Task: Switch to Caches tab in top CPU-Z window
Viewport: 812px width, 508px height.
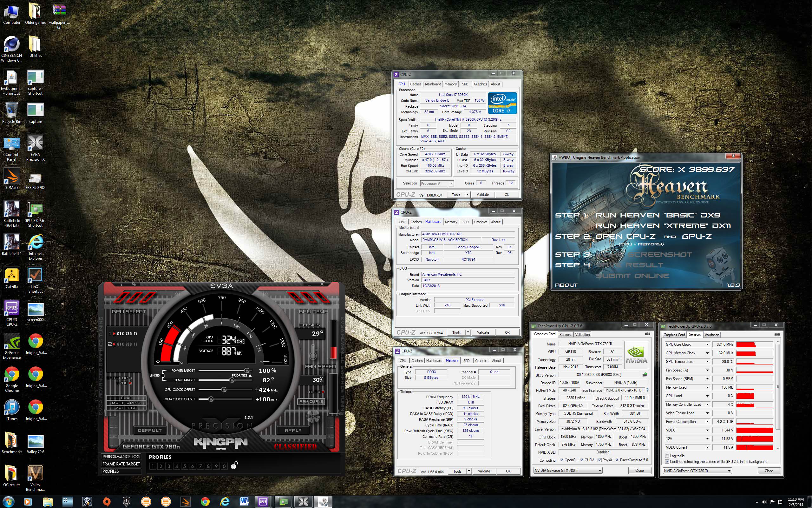Action: click(416, 84)
